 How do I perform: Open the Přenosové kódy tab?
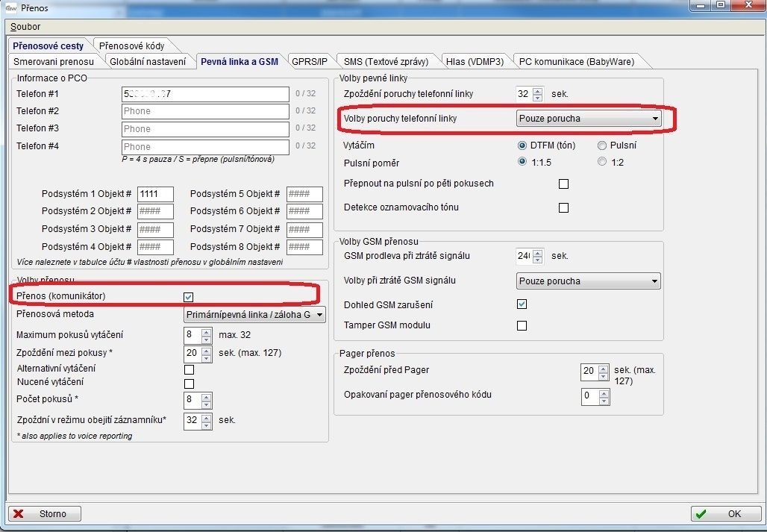tap(131, 46)
